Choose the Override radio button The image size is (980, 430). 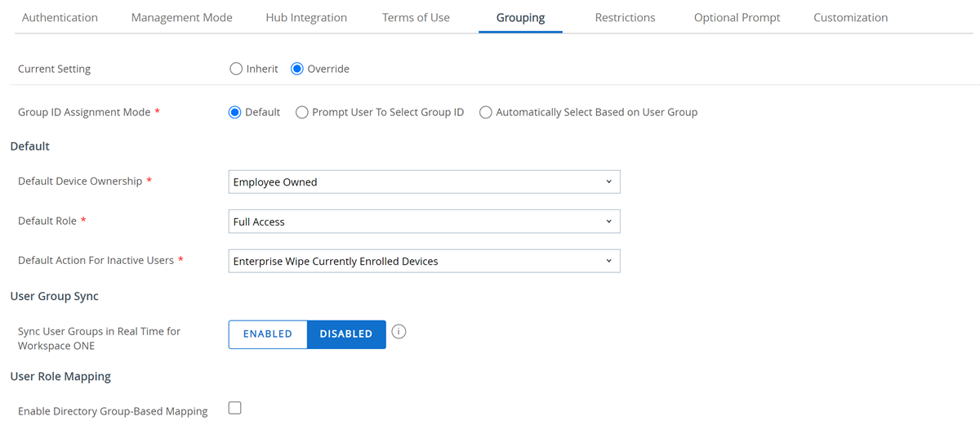click(x=297, y=69)
